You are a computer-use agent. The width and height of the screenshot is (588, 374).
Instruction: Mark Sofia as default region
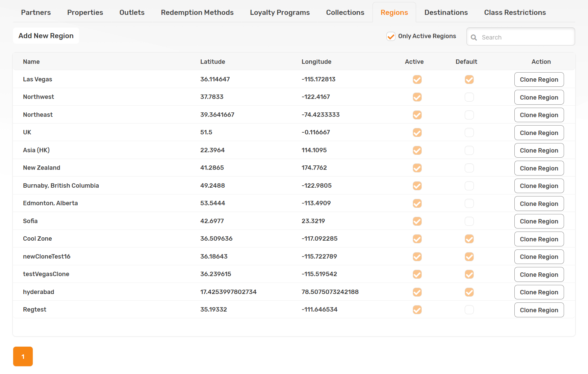point(469,221)
